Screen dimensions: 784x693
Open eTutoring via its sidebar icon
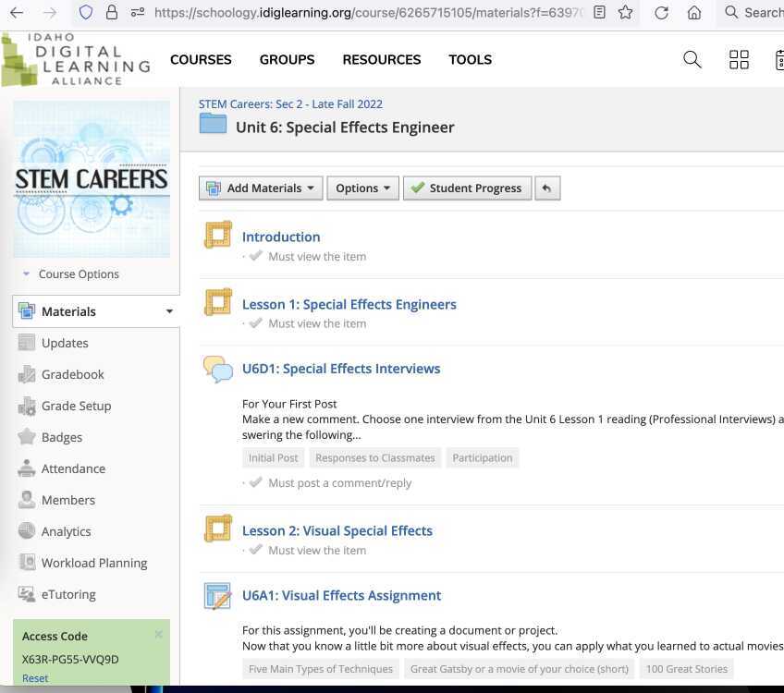click(27, 594)
